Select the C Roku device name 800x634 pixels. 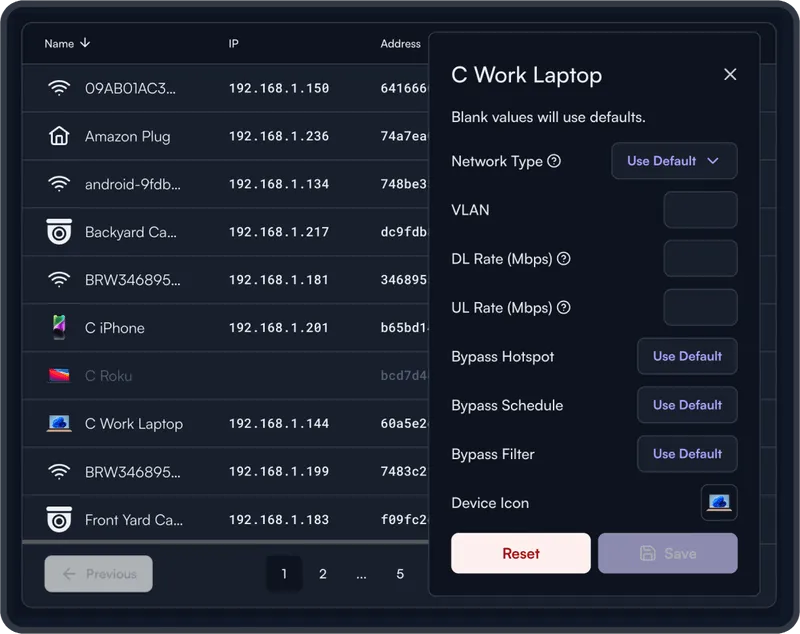click(x=109, y=375)
